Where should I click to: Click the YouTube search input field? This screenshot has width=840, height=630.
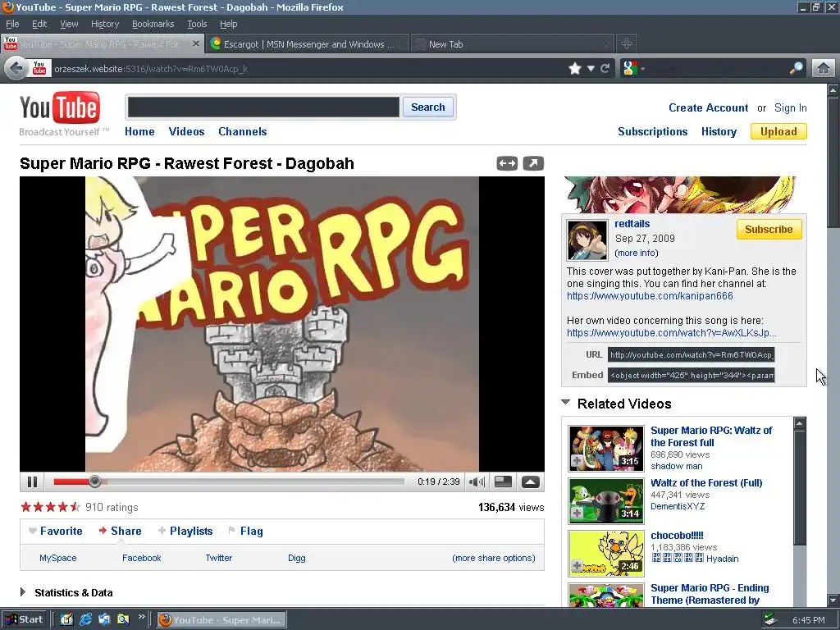tap(263, 107)
